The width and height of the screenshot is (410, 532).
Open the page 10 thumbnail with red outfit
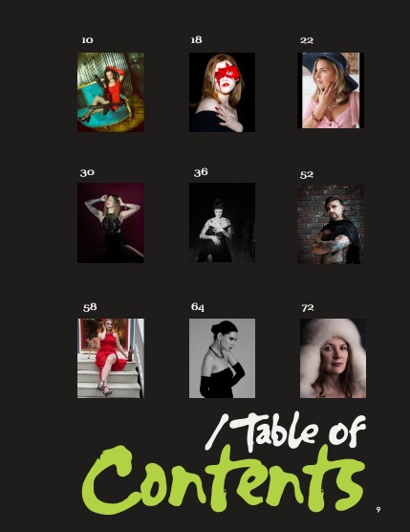(x=111, y=92)
